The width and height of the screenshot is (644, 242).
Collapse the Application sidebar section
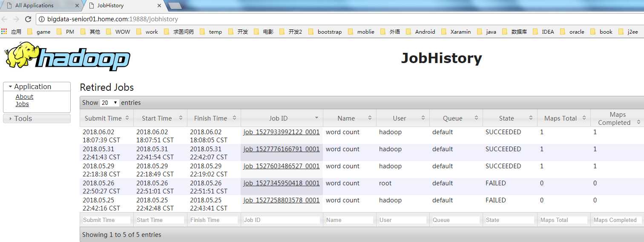coord(37,86)
